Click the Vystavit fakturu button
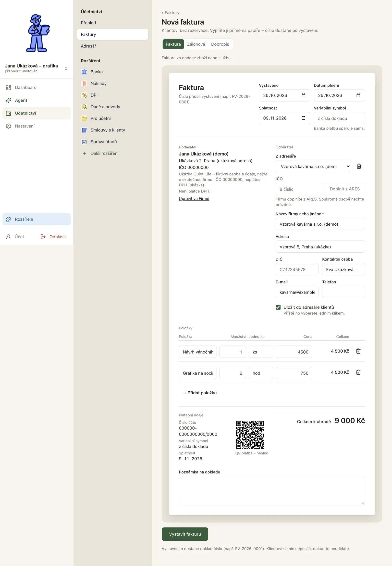The width and height of the screenshot is (392, 566). pyautogui.click(x=185, y=534)
